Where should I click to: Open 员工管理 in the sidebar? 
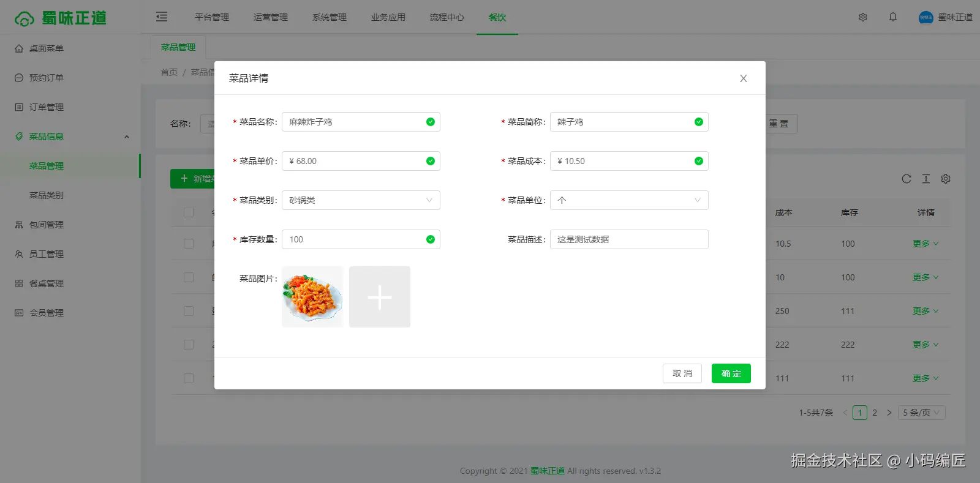click(47, 254)
